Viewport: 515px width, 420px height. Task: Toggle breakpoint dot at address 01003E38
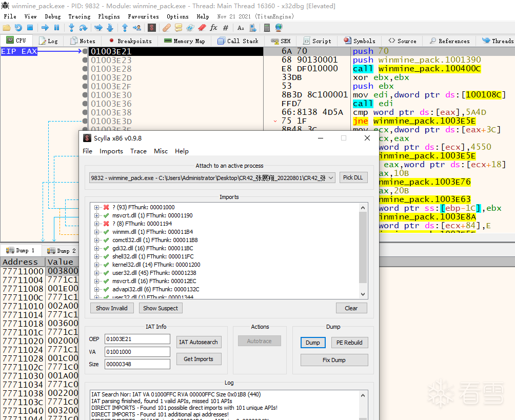85,112
